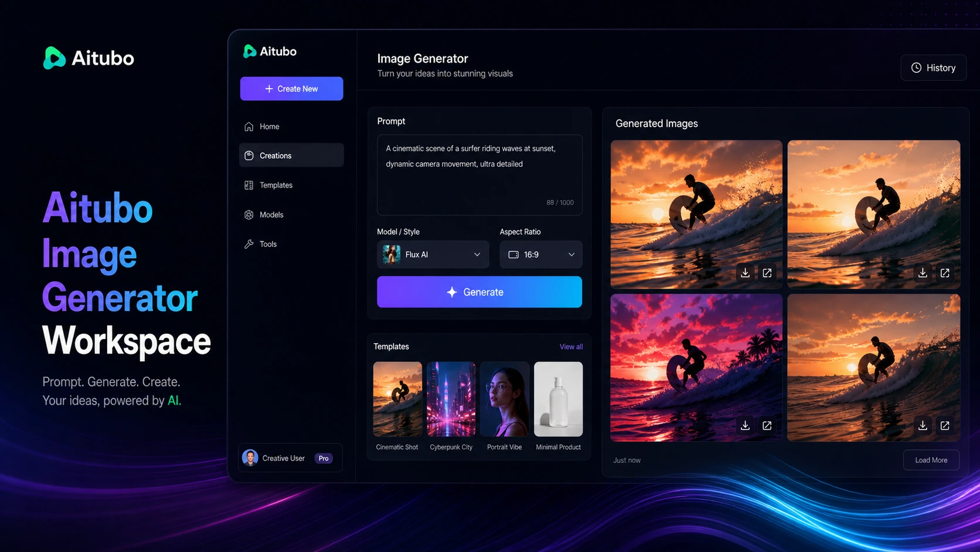Download the bottom-right generated image
Image resolution: width=980 pixels, height=552 pixels.
(x=923, y=425)
